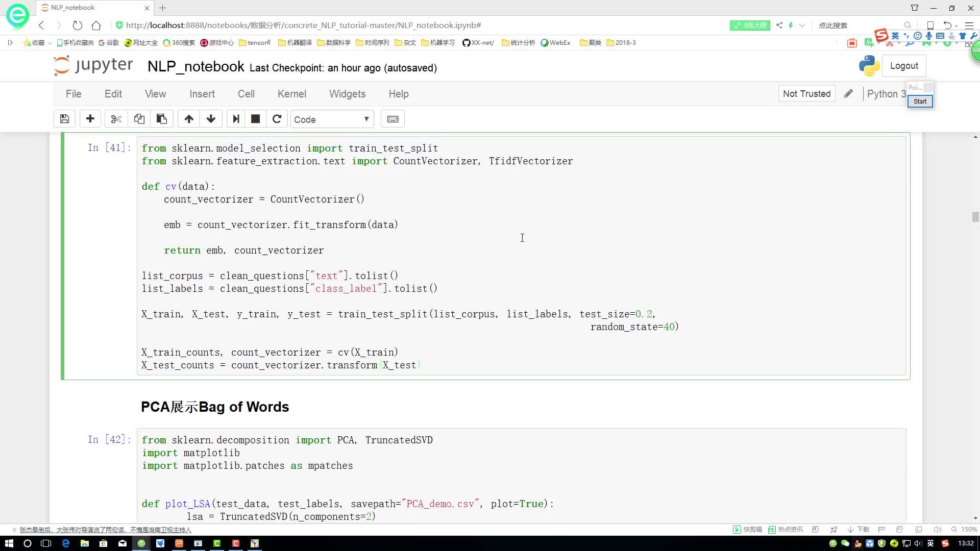This screenshot has width=980, height=551.
Task: Open the Cell menu
Action: pos(246,94)
